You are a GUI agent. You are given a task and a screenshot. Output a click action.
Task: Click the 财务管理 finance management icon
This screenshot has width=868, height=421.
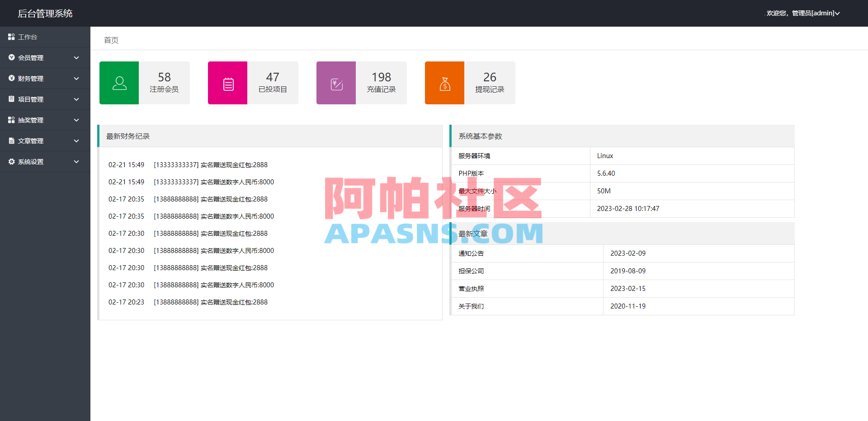tap(11, 78)
